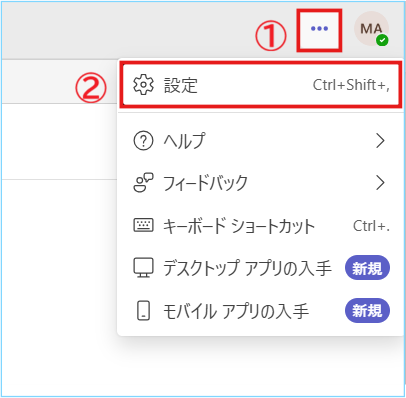Screen dimensions: 406x398
Task: Expand the ヘルプ submenu arrow
Action: click(x=380, y=141)
